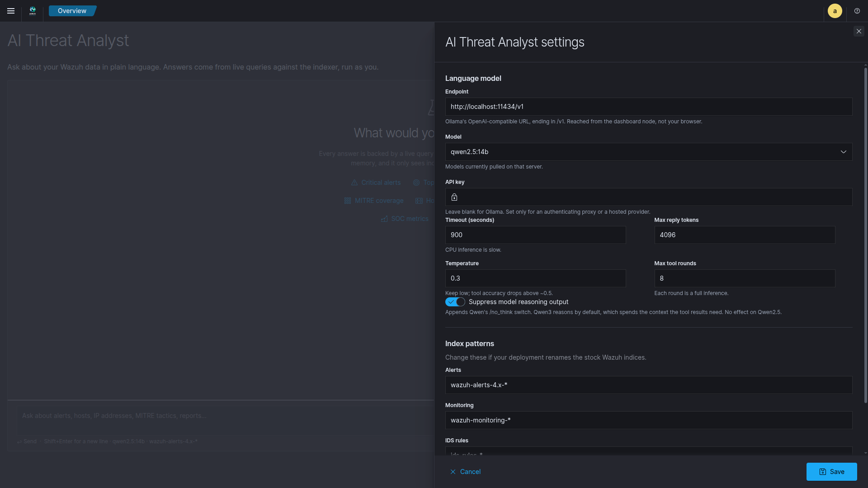868x488 pixels.
Task: Click the Timeout seconds field
Action: pyautogui.click(x=536, y=235)
